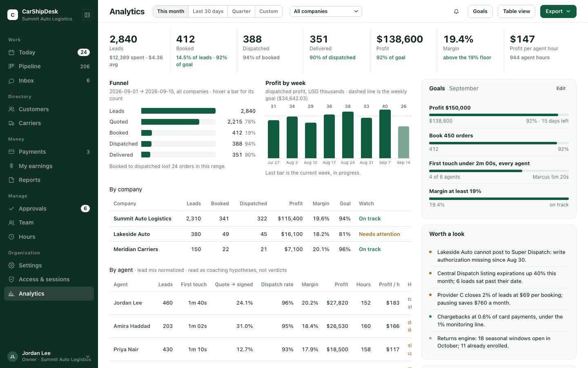Choose the Custom range tab
588x368 pixels.
tap(269, 11)
